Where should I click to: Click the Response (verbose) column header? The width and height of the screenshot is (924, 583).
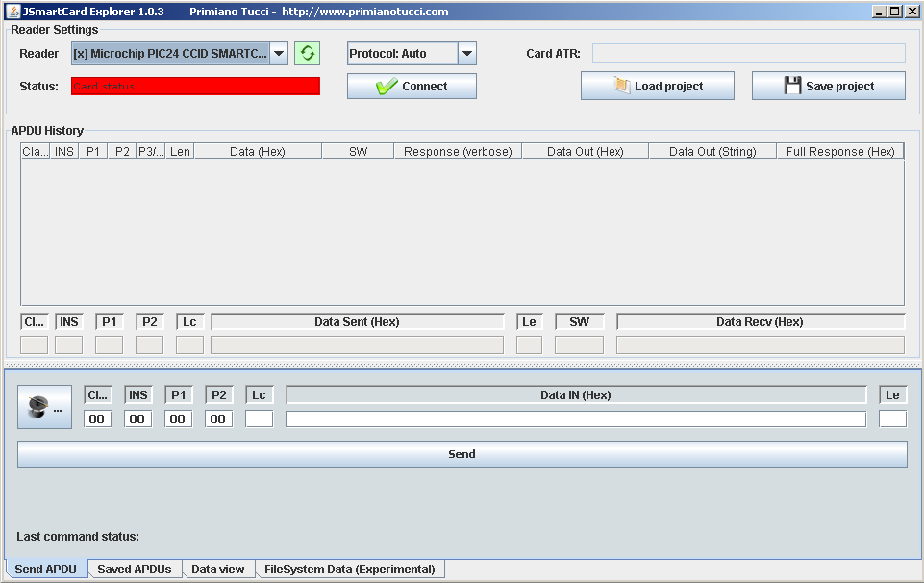tap(458, 151)
